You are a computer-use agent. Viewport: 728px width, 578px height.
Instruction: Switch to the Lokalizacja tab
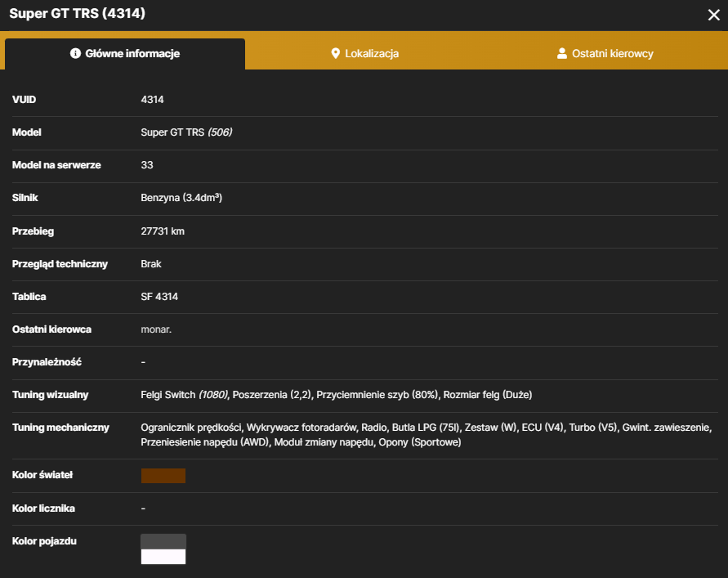tap(365, 54)
